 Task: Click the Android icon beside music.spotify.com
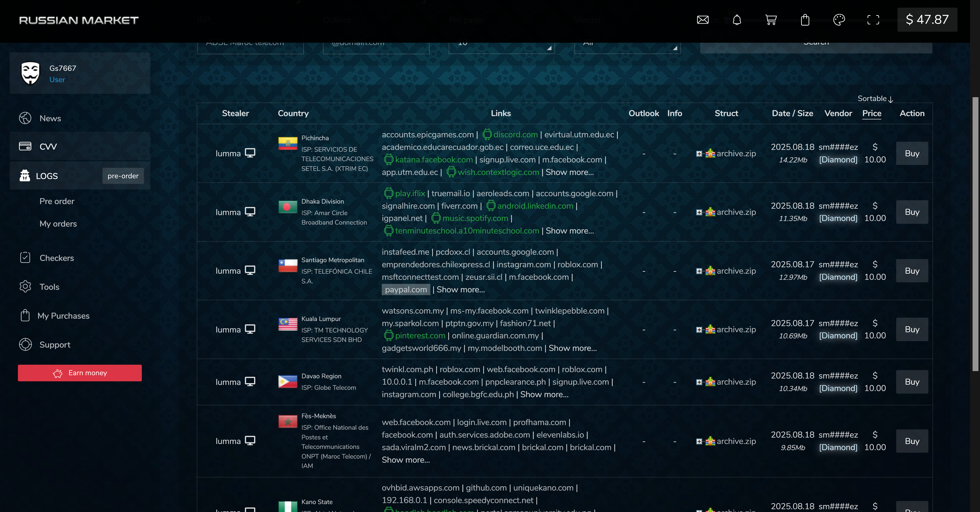[436, 218]
